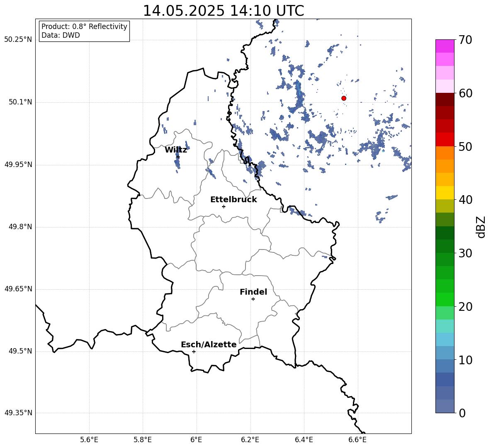Click the latitude label 49.8°N
Viewport: 491px width, 448px height.
[20, 227]
